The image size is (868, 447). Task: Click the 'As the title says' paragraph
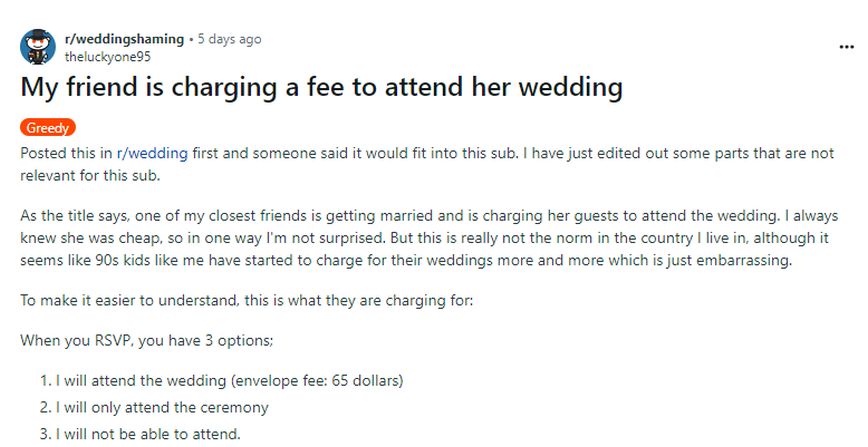pos(80,216)
